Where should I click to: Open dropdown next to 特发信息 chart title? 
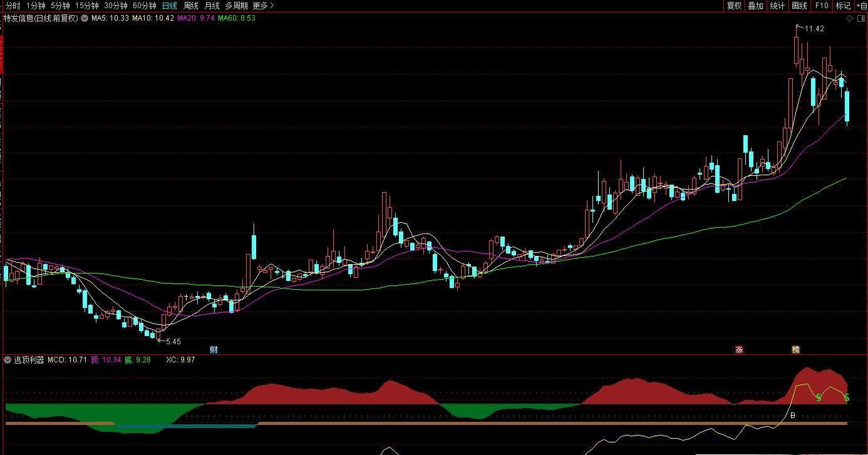(x=84, y=18)
